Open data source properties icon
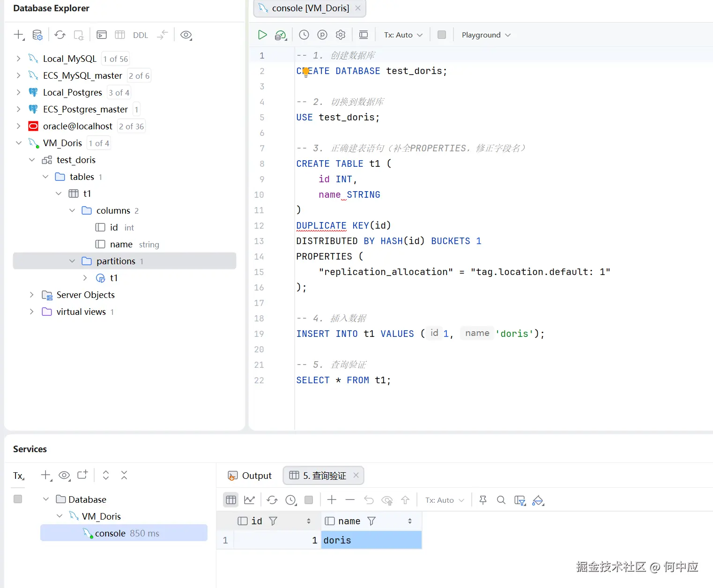This screenshot has width=713, height=588. [37, 35]
